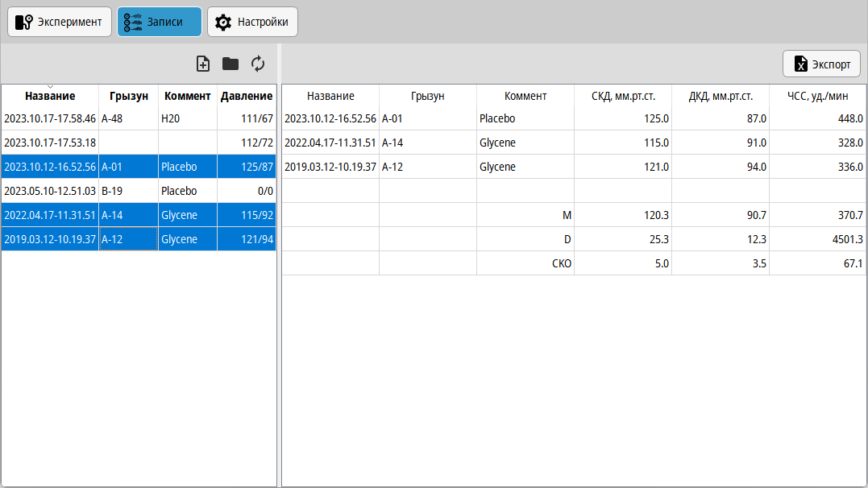Toggle selection of record 2022.04.17-11.31.51
The width and height of the screenshot is (868, 488).
click(50, 215)
